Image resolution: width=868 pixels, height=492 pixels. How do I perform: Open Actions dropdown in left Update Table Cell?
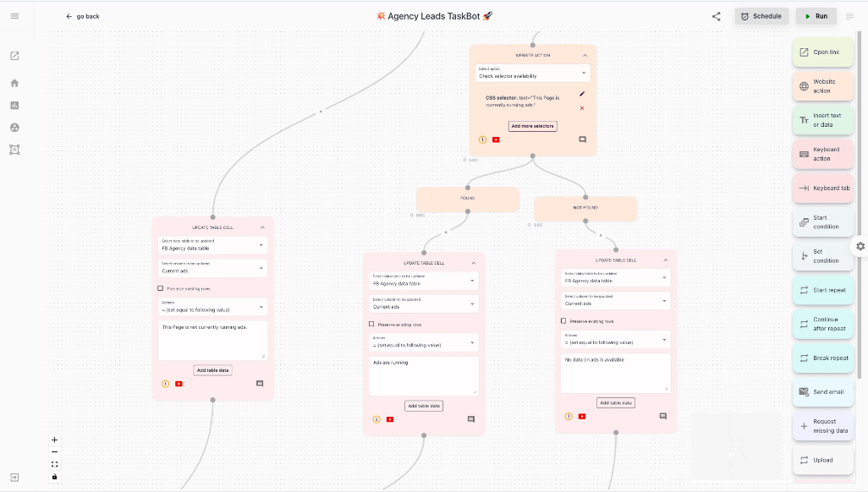tap(212, 307)
